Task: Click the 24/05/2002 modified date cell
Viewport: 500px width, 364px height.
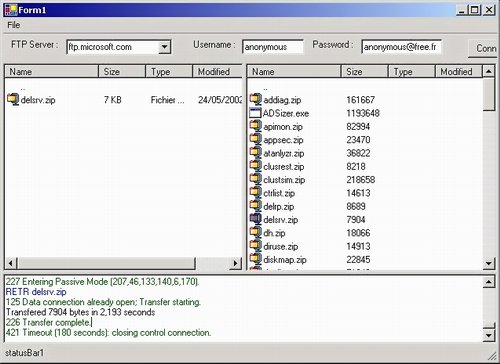Action: (x=220, y=100)
